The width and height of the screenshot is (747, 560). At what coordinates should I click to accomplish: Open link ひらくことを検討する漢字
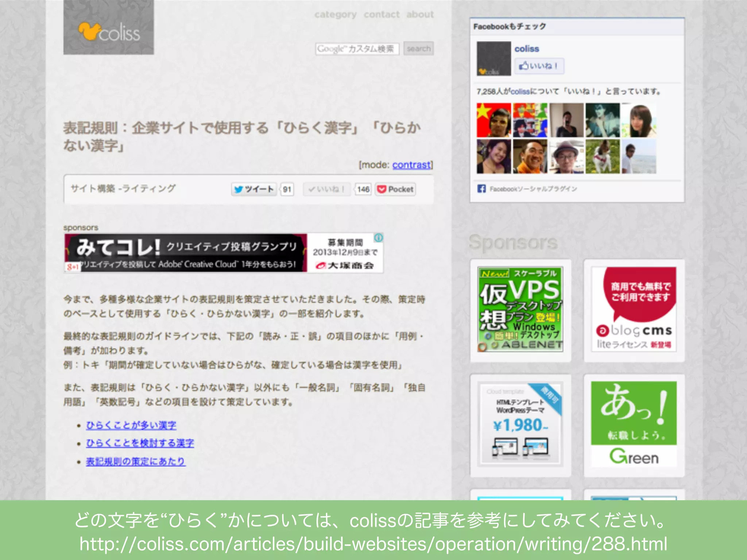(140, 443)
